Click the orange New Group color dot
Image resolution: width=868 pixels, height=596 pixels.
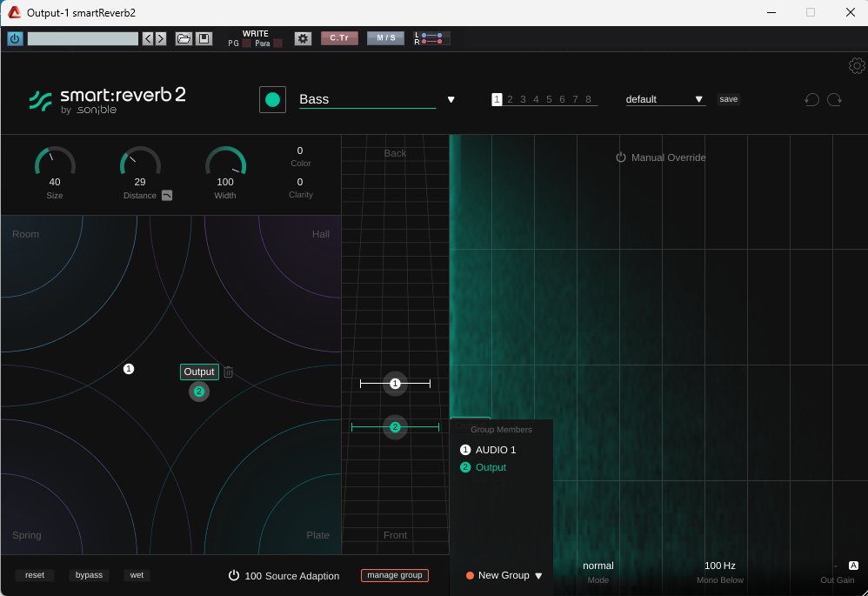click(x=470, y=575)
